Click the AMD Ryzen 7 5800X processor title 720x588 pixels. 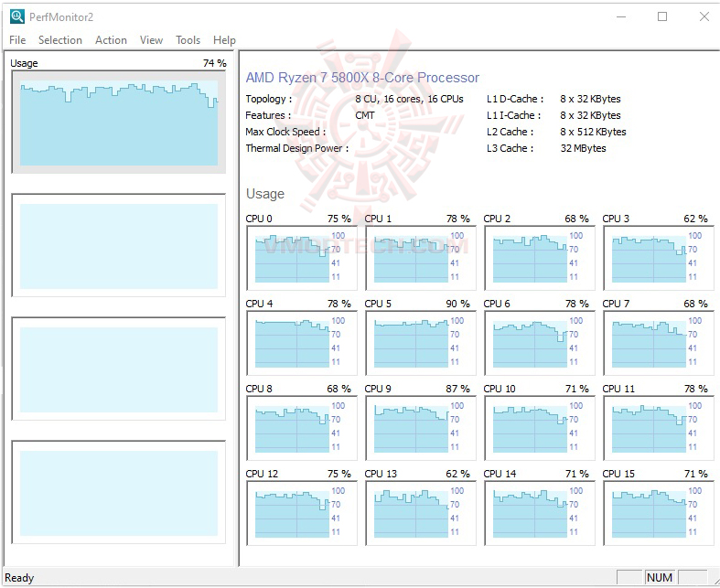[362, 78]
